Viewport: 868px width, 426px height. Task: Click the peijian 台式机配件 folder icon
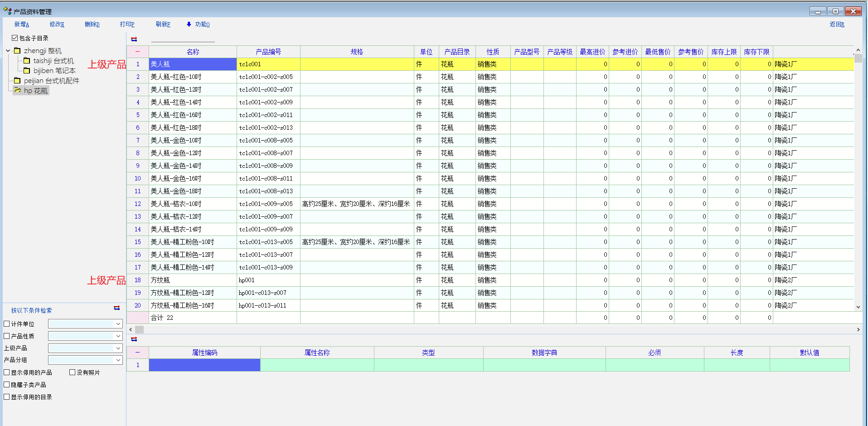point(17,81)
